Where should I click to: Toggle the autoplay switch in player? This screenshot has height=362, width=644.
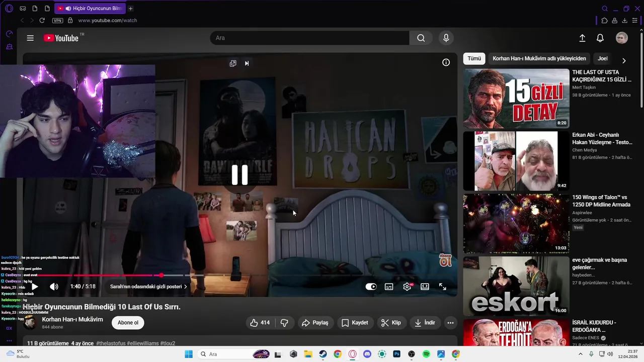(371, 287)
